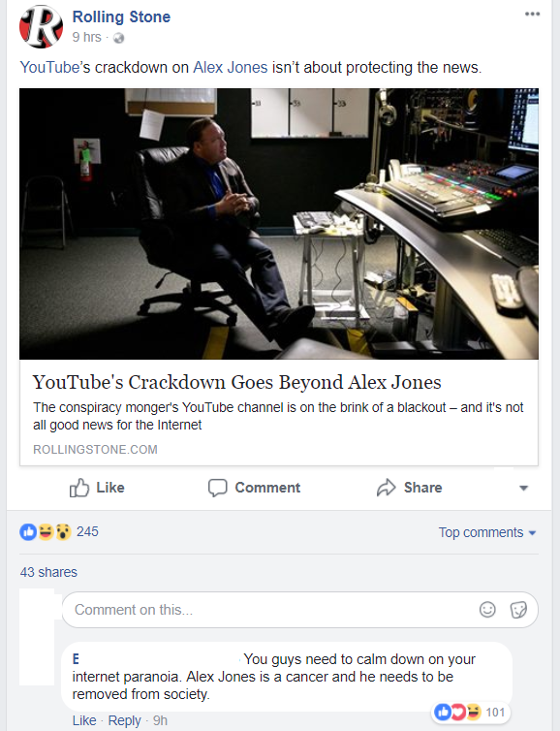Open the sticker picker in comment box
The width and height of the screenshot is (560, 731).
[518, 609]
